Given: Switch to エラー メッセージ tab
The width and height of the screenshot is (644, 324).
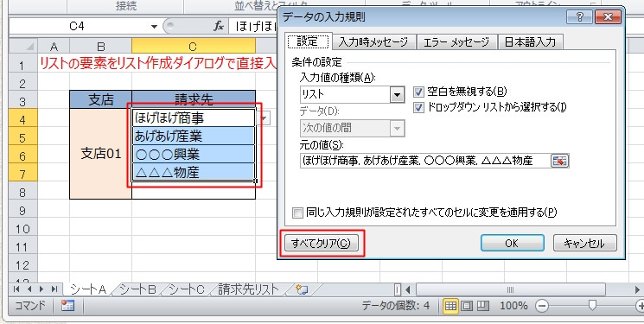Looking at the screenshot, I should click(x=456, y=41).
